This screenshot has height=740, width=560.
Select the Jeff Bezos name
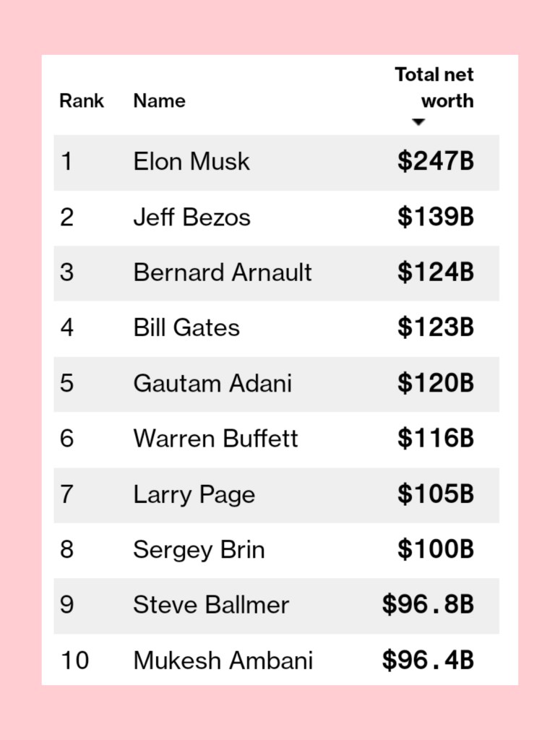pyautogui.click(x=191, y=218)
